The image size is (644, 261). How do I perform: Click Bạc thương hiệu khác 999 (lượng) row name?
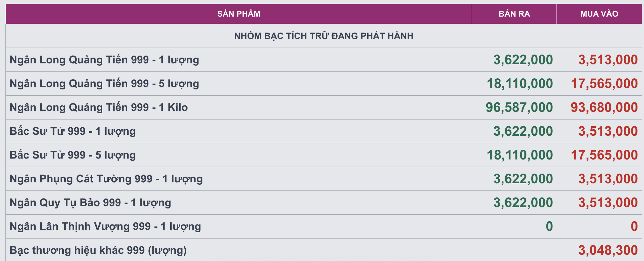pos(98,250)
